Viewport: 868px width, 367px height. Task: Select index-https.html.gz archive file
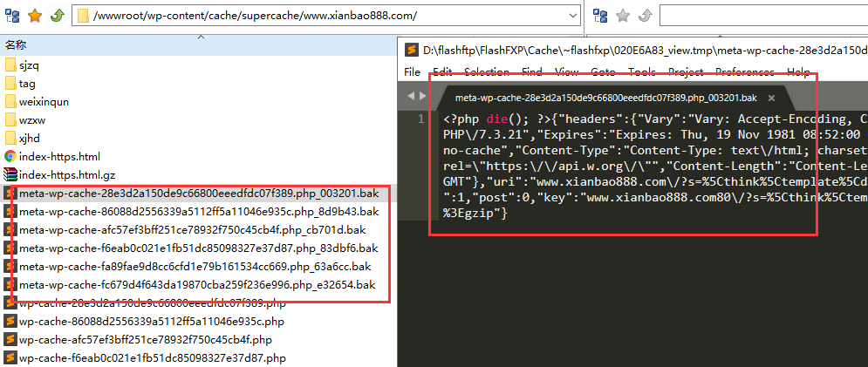(x=67, y=175)
